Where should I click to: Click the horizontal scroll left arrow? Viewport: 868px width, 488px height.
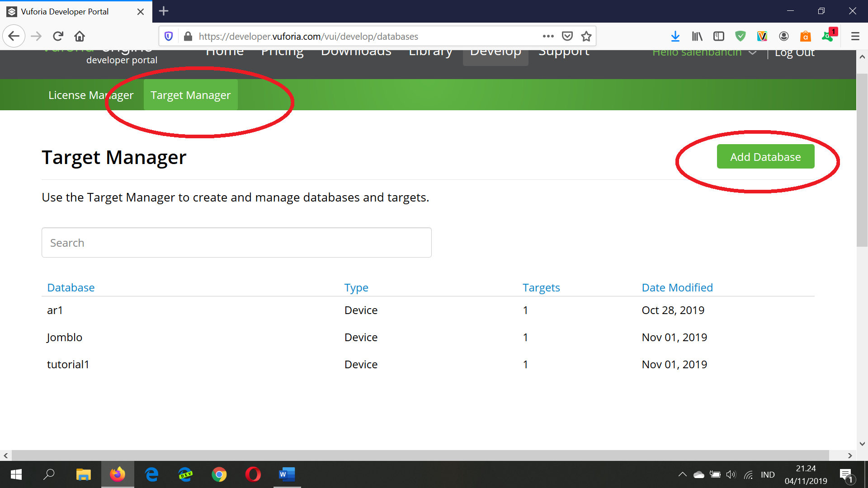pyautogui.click(x=6, y=455)
